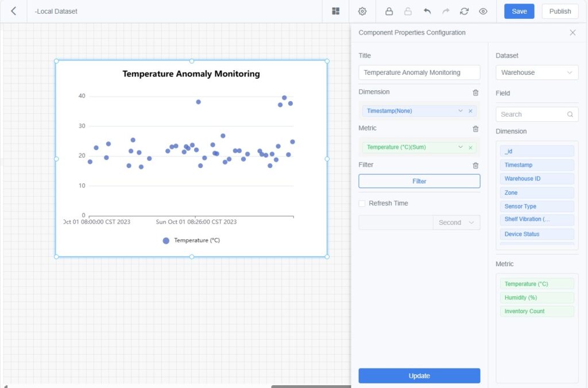Click the field Search input box

pyautogui.click(x=532, y=114)
